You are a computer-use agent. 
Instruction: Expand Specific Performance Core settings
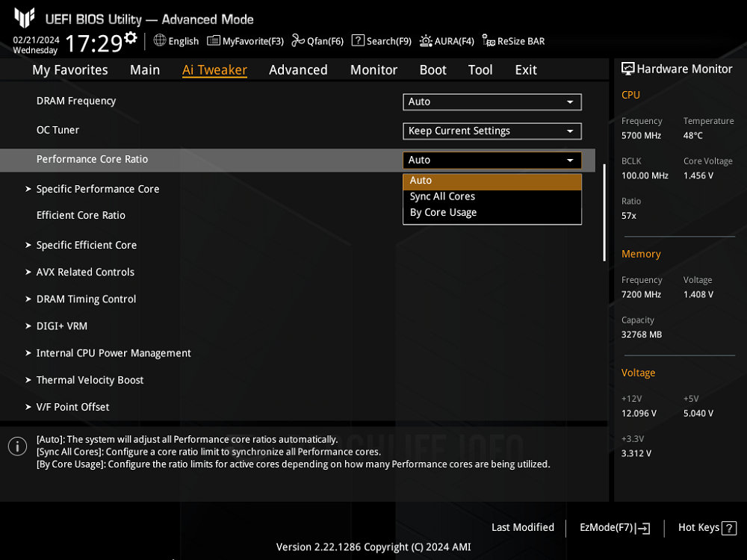click(97, 189)
